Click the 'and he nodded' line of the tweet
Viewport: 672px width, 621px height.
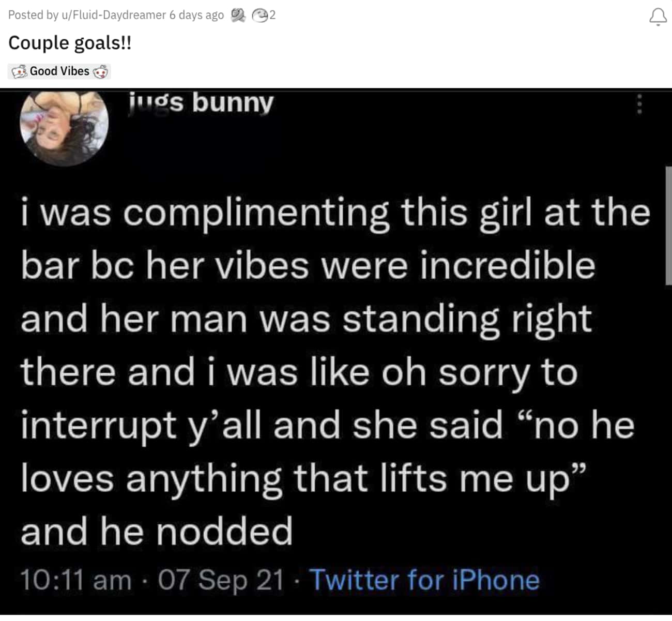[157, 532]
